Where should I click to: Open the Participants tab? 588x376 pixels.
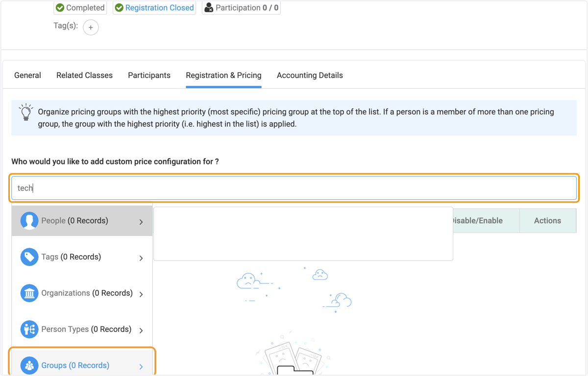[149, 75]
